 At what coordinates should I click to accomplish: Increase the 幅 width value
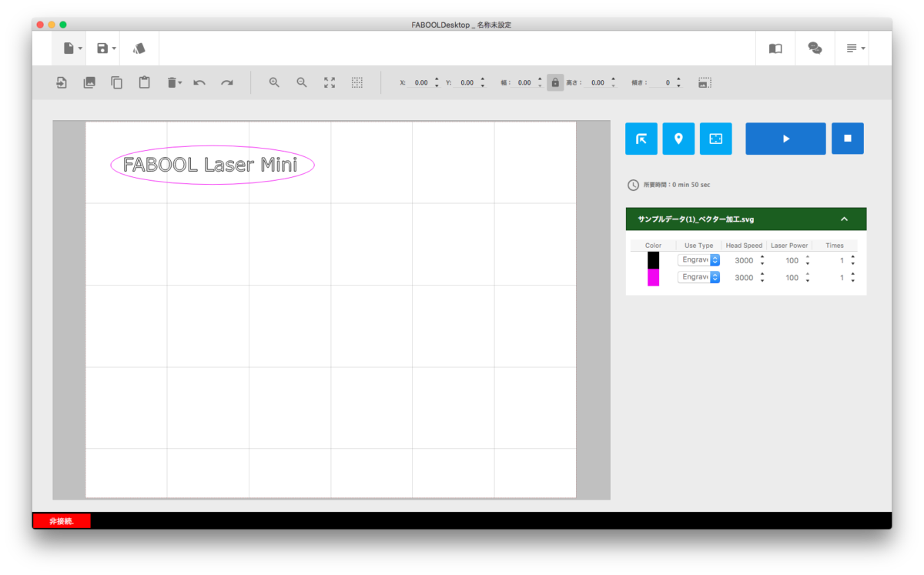click(x=540, y=79)
